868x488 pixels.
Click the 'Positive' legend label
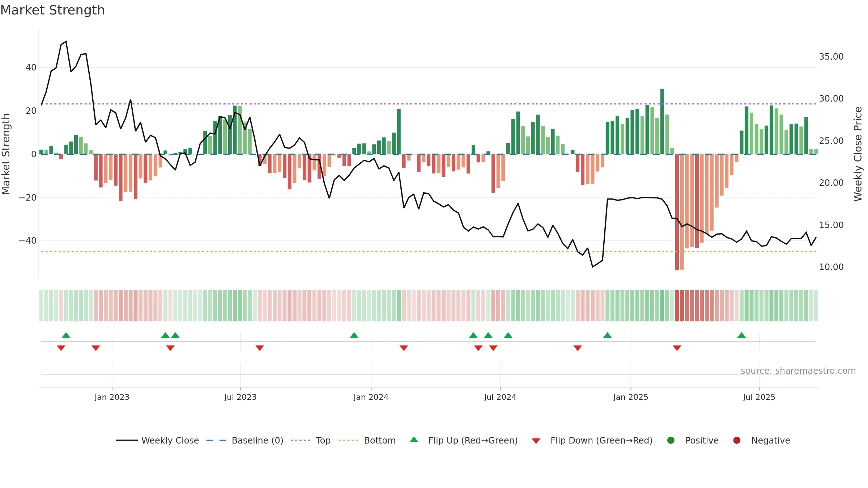click(x=702, y=440)
